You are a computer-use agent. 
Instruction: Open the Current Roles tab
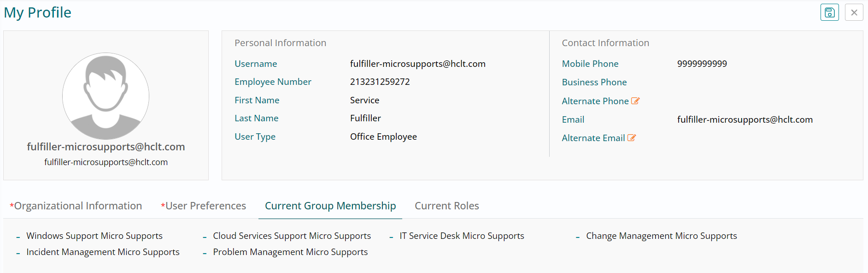coord(446,206)
